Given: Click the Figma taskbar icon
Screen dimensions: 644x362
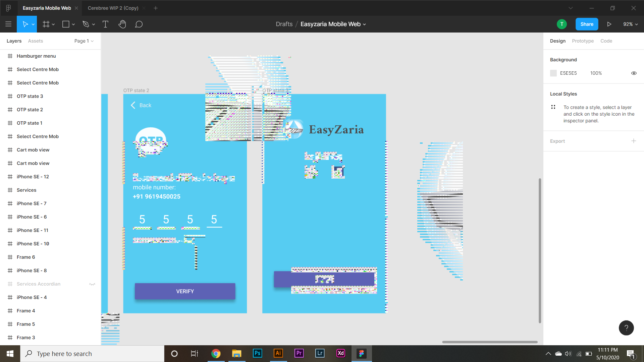Looking at the screenshot, I should click(x=361, y=353).
